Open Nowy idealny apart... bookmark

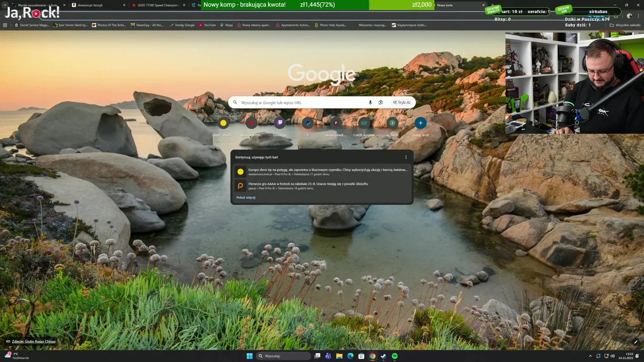point(253,25)
